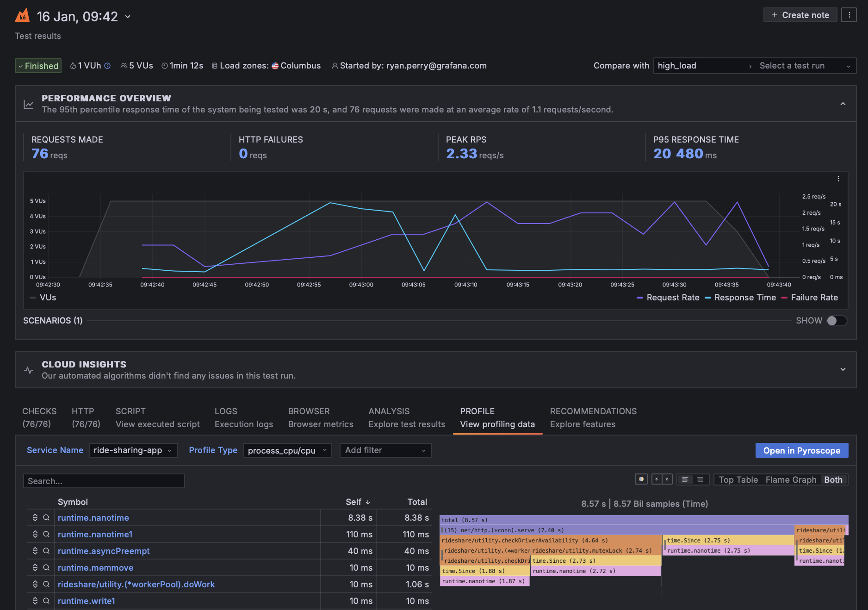This screenshot has height=610, width=868.
Task: Click the flame graph color scheme icon
Action: click(x=641, y=479)
